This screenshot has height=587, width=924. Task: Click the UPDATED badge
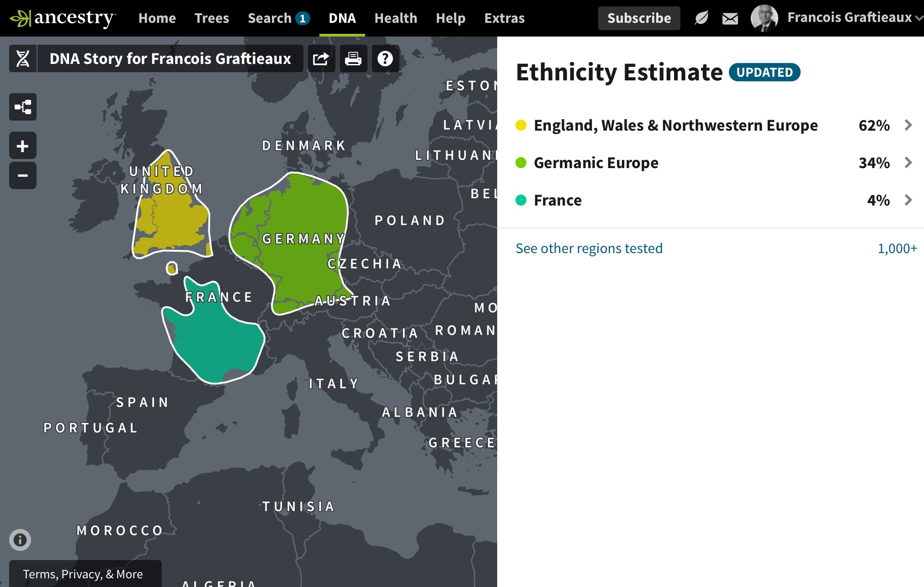point(765,72)
